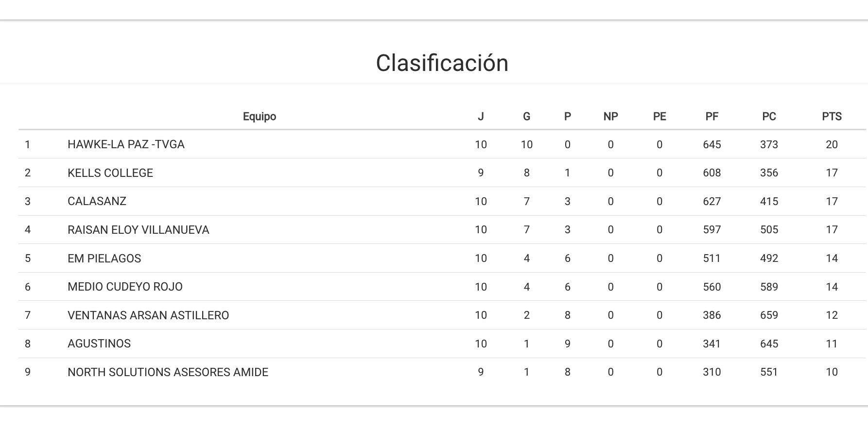Click the J column header
868x432 pixels.
coord(481,117)
